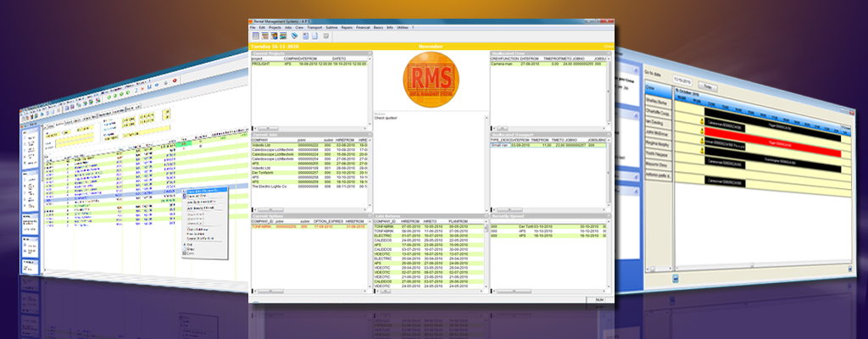The height and width of the screenshot is (339, 868).
Task: Click the first yellow warning icon in the crew planner window
Action: pos(701,120)
